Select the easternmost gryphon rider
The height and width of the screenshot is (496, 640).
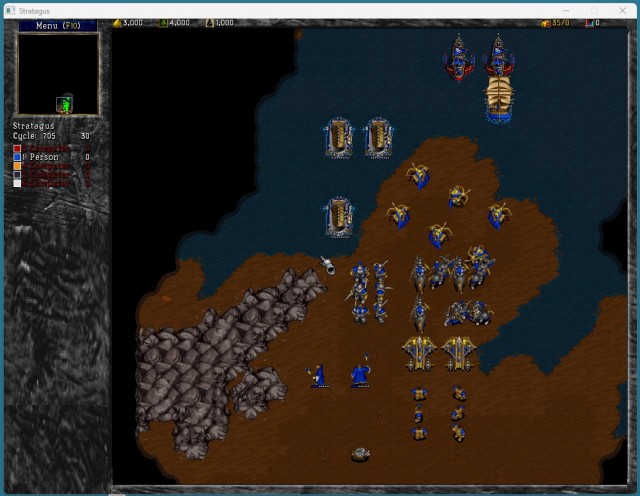coord(499,215)
